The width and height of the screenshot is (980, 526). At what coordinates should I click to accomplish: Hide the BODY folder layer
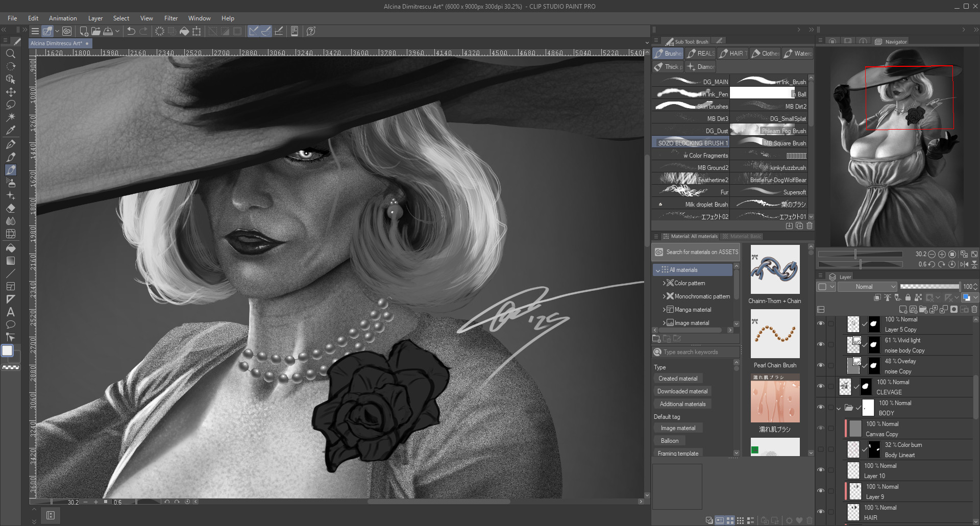pyautogui.click(x=821, y=407)
